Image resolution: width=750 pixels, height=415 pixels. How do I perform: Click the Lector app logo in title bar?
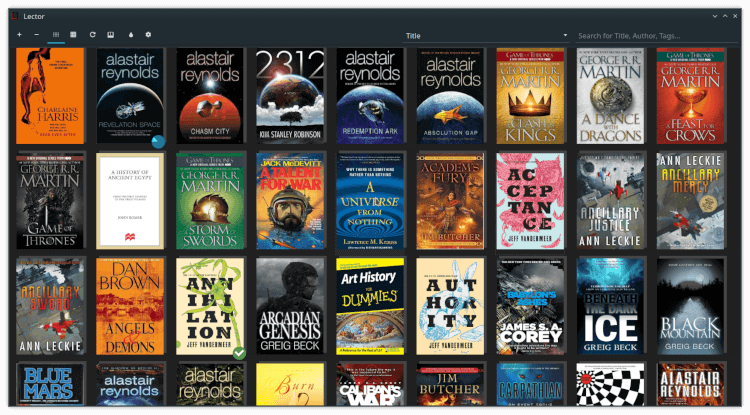[15, 16]
